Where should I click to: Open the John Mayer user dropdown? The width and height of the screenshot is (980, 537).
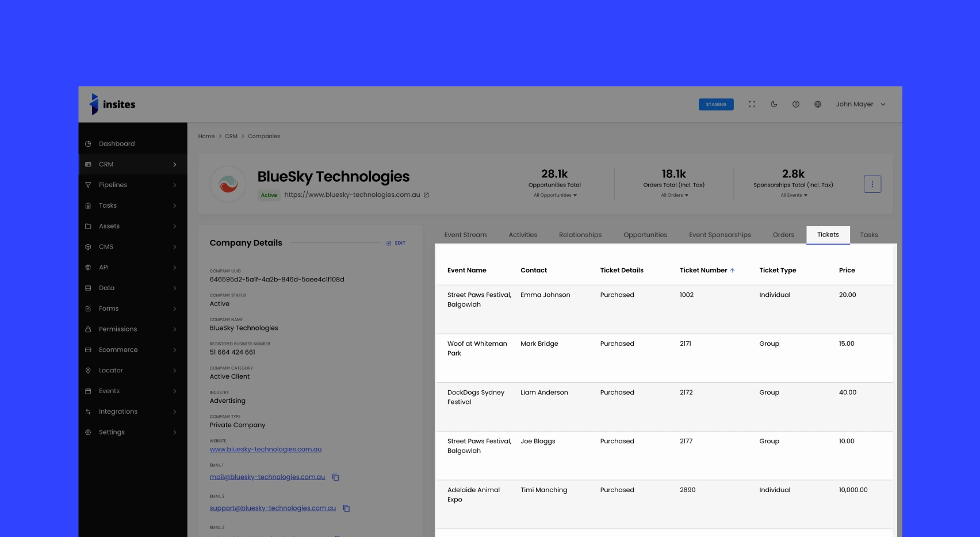[x=860, y=104]
